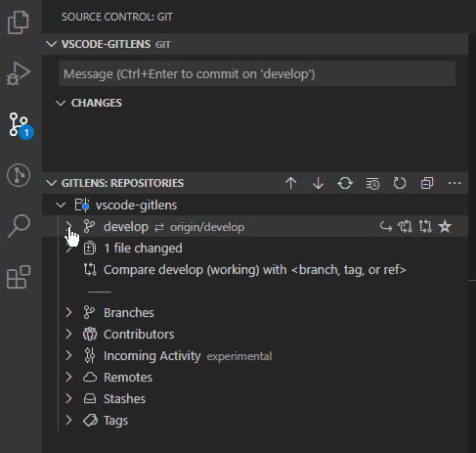This screenshot has width=476, height=453.
Task: Open the Search view
Action: 19,226
